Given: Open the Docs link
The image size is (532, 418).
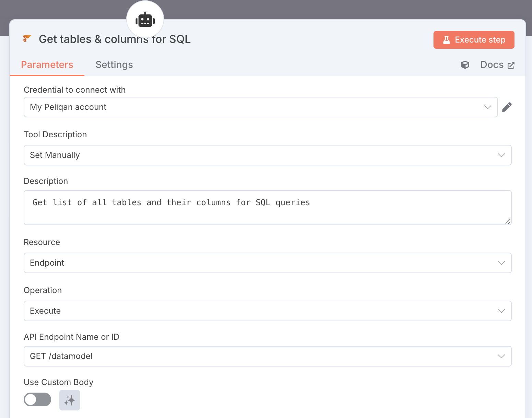Looking at the screenshot, I should click(497, 65).
